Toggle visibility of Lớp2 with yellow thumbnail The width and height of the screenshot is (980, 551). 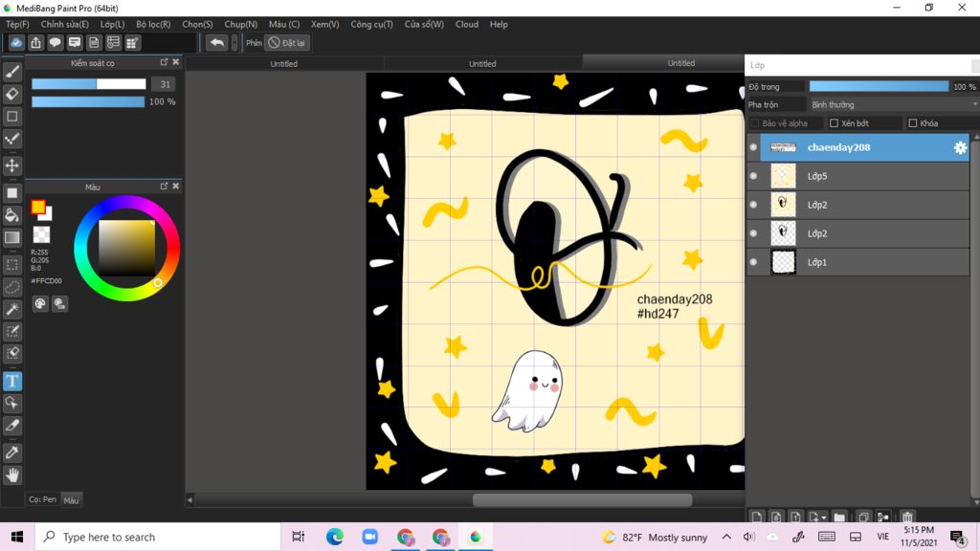click(x=753, y=205)
